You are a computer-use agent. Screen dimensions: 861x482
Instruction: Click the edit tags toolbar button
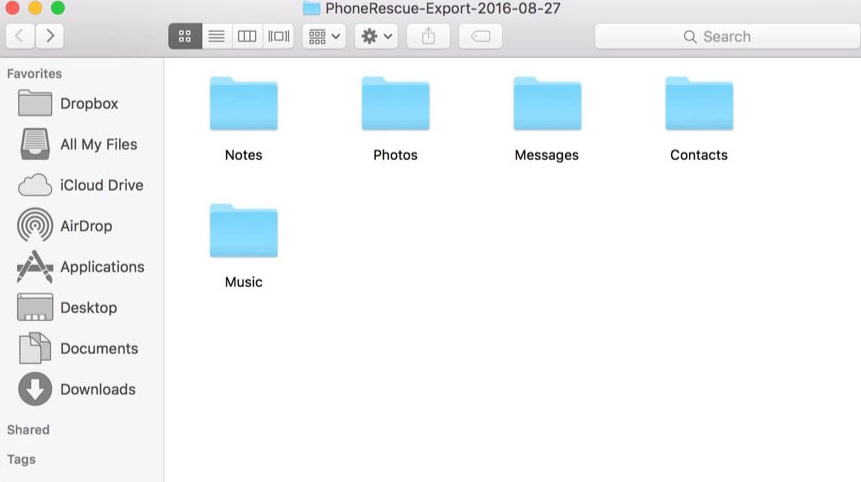point(480,36)
